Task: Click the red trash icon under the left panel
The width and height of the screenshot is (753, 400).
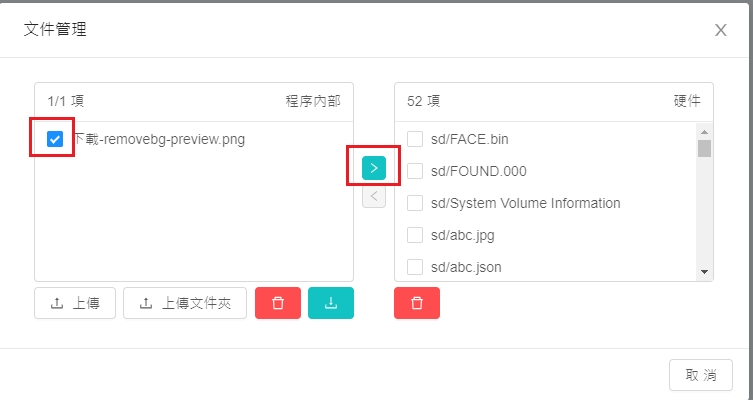Action: point(278,303)
